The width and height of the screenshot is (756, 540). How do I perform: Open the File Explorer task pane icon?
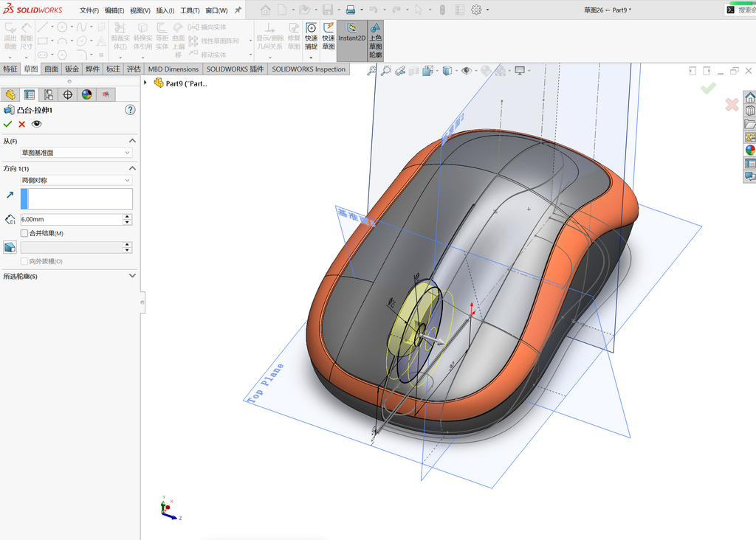click(750, 124)
